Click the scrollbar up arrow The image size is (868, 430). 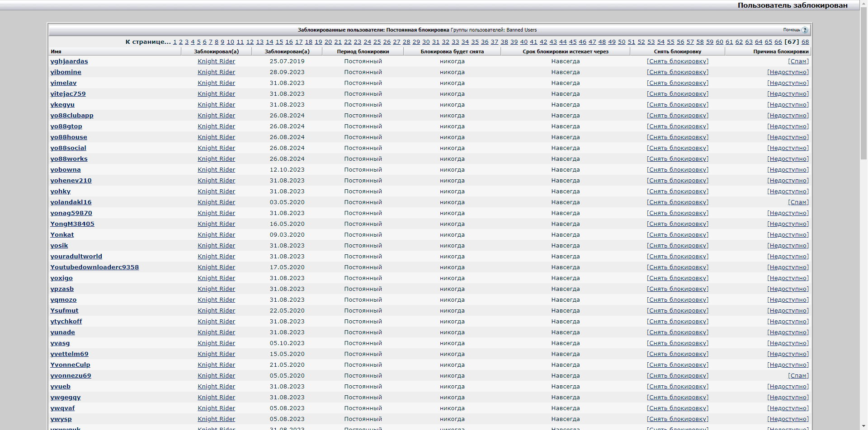tap(863, 3)
